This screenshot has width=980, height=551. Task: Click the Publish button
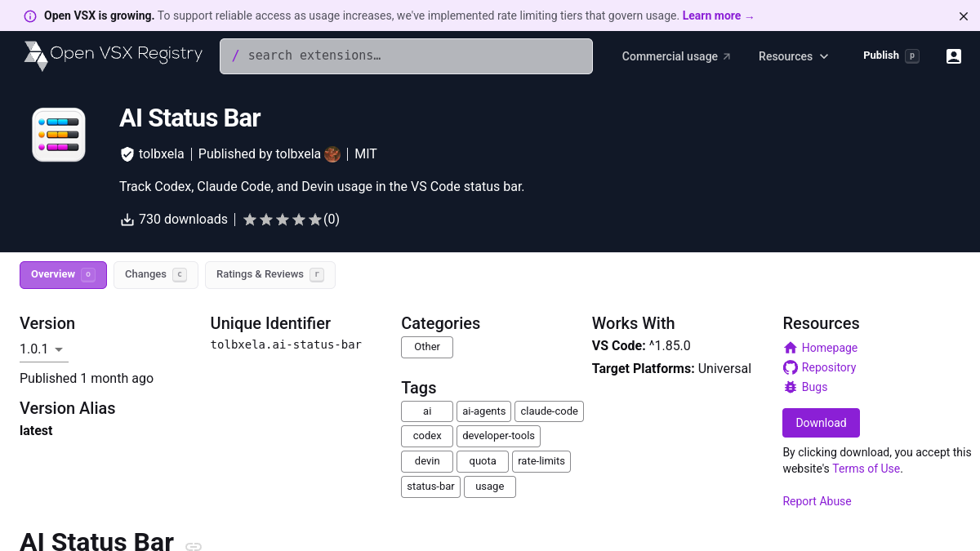[x=891, y=56]
